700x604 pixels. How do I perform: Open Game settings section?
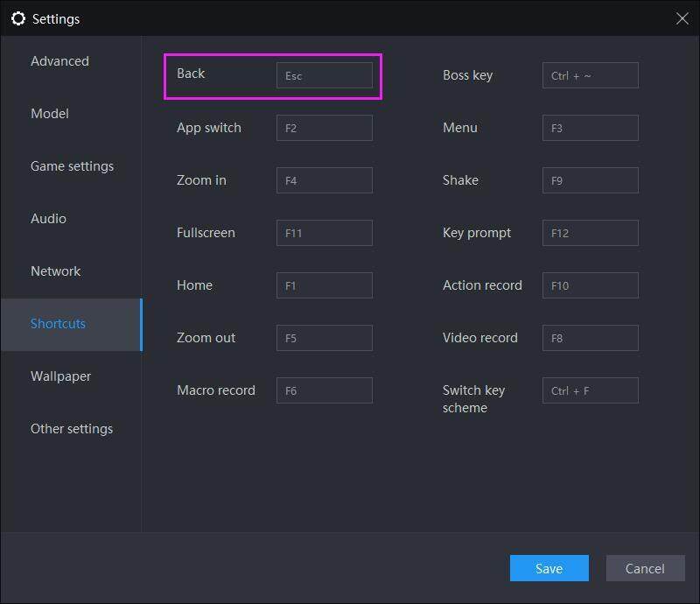pos(72,166)
